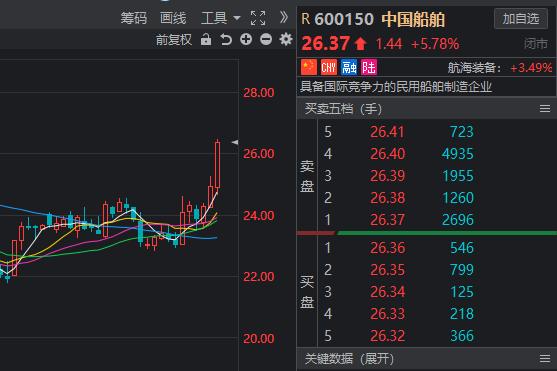Click the undo arrow icon
557x371 pixels.
(x=226, y=39)
